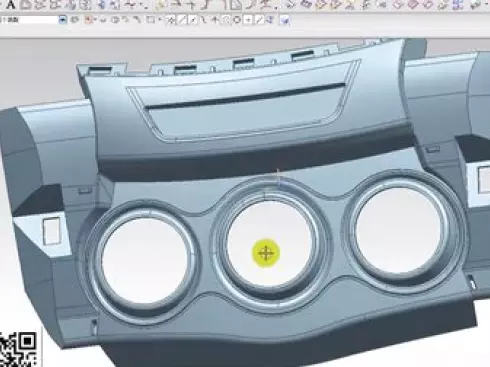The height and width of the screenshot is (367, 490).
Task: Open the selection filter combo box arrow
Action: 63,20
